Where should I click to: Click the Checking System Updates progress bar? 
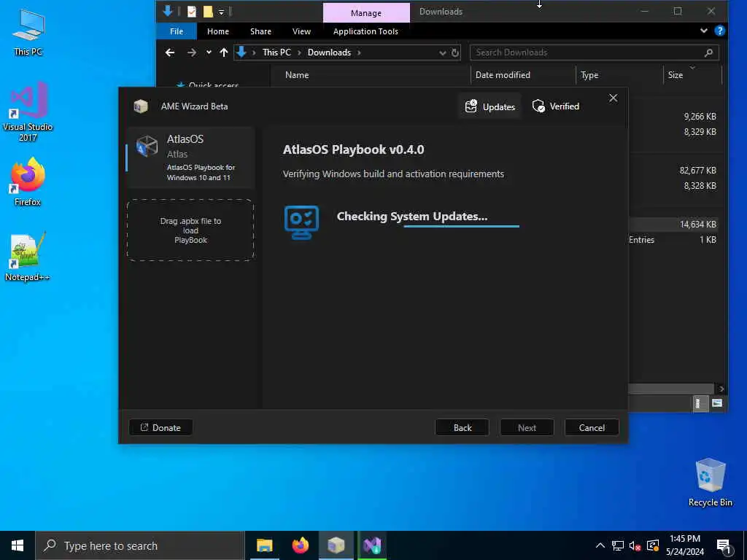click(x=461, y=227)
